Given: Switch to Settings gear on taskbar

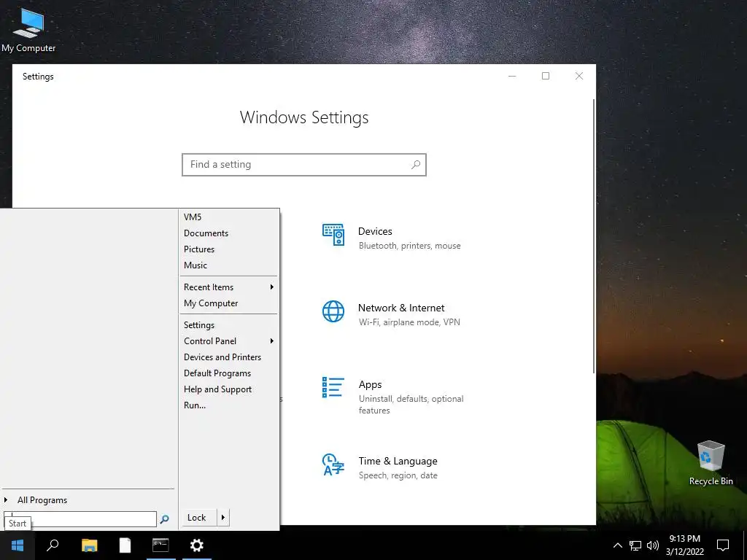Looking at the screenshot, I should (x=197, y=545).
